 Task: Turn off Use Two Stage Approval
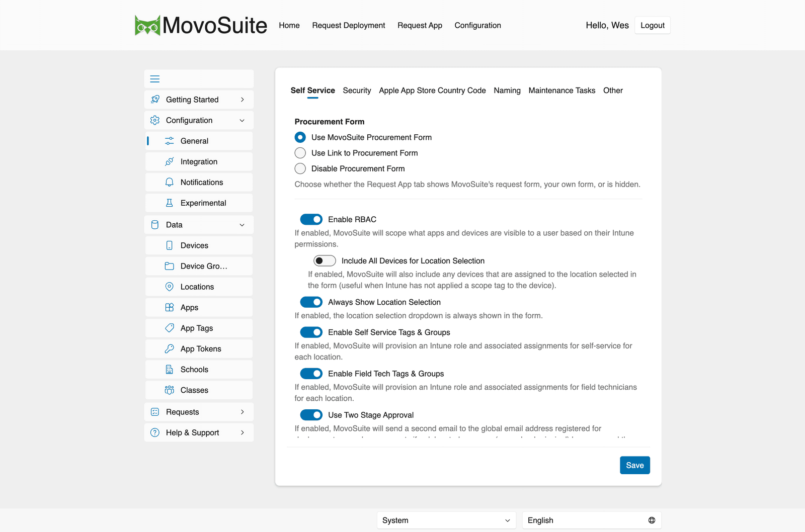tap(311, 415)
